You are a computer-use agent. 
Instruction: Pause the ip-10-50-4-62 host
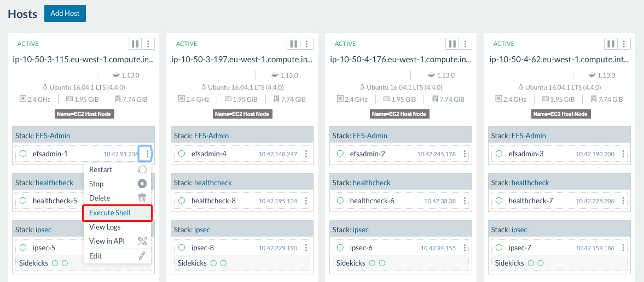tap(611, 44)
